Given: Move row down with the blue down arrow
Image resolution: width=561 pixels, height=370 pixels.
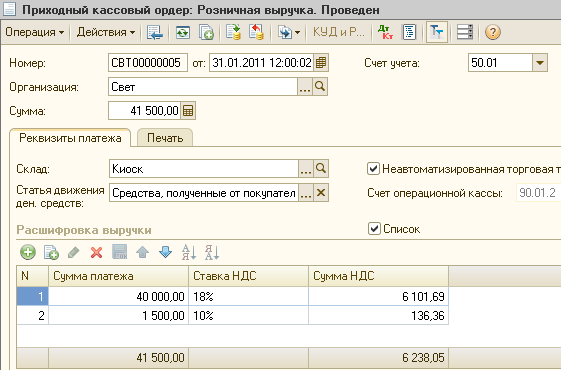Looking at the screenshot, I should (165, 252).
